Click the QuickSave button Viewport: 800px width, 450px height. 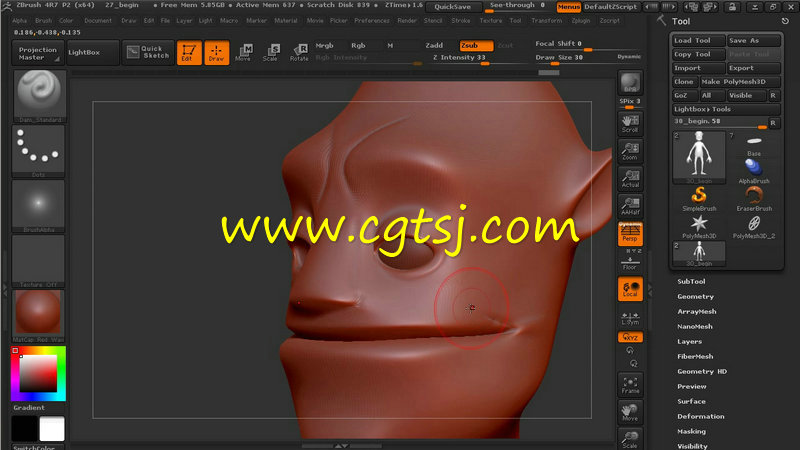click(x=453, y=7)
